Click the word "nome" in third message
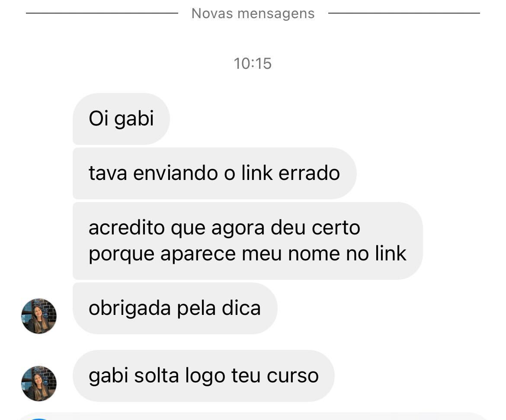506x420 pixels. coord(314,253)
